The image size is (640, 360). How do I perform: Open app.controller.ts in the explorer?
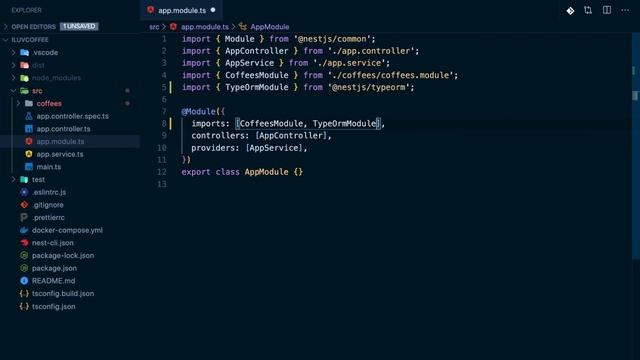[63, 129]
